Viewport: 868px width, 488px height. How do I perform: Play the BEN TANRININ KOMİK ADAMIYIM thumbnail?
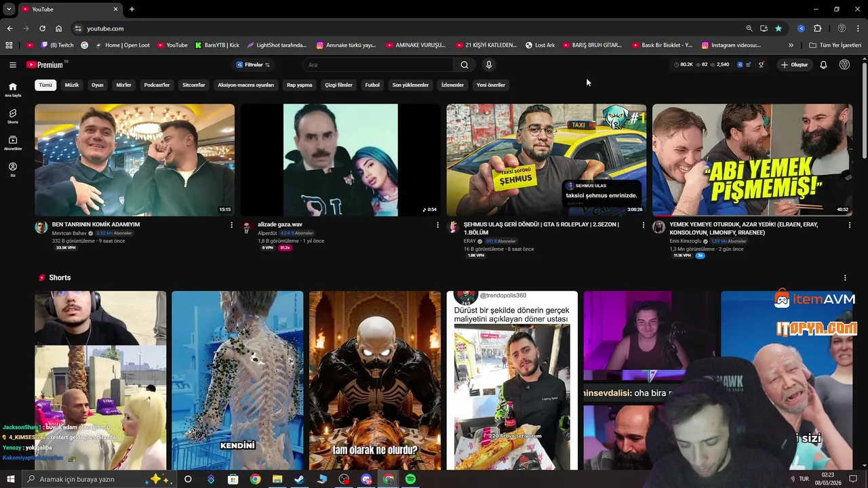(x=134, y=160)
